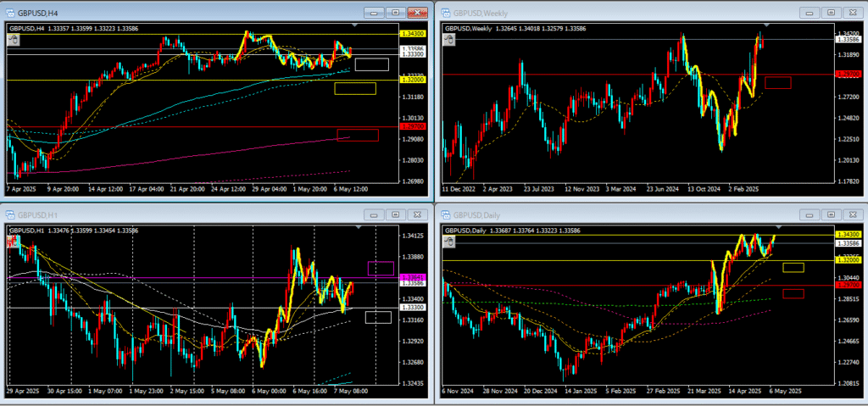Close the GBPUSD,Weekly chart window
Image resolution: width=868 pixels, height=406 pixels.
853,12
